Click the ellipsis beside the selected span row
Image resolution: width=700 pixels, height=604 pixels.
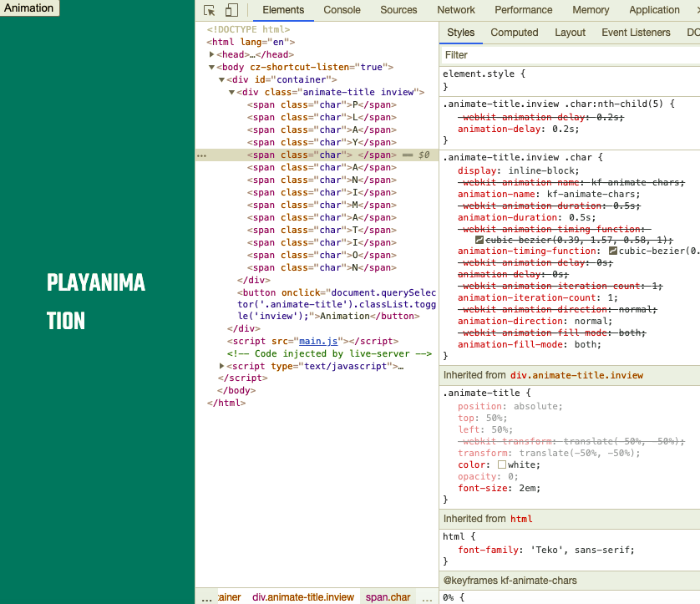pos(202,155)
